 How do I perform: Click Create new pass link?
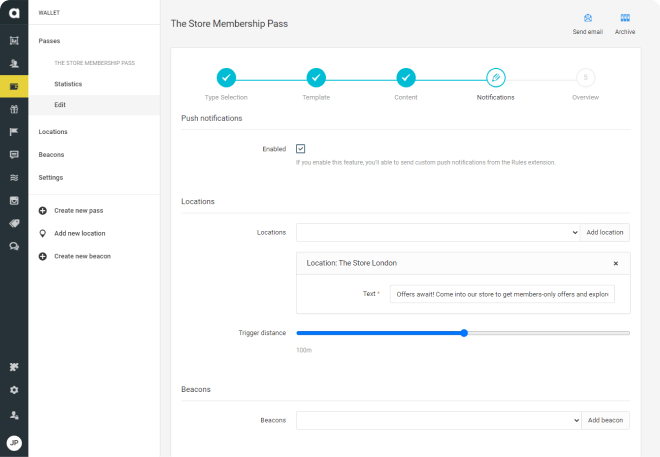click(78, 210)
